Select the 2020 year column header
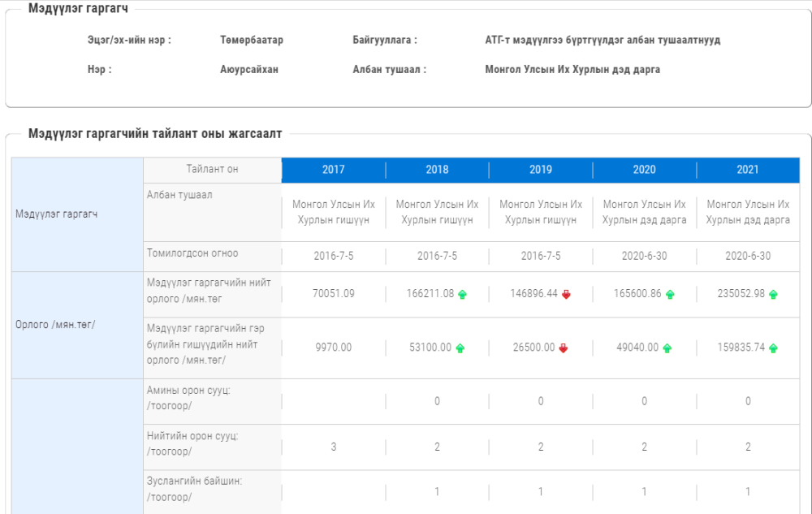 pos(644,170)
